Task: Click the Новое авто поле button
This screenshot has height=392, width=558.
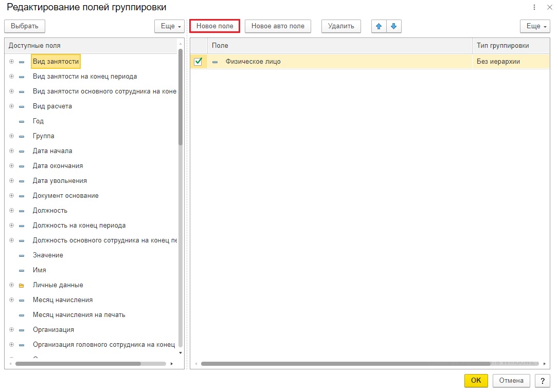Action: tap(278, 26)
